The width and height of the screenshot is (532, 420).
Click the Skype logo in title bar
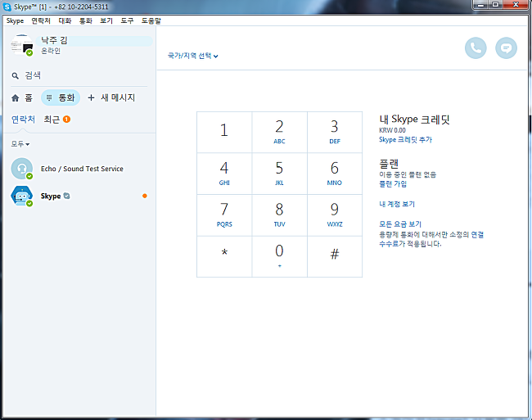(x=7, y=7)
